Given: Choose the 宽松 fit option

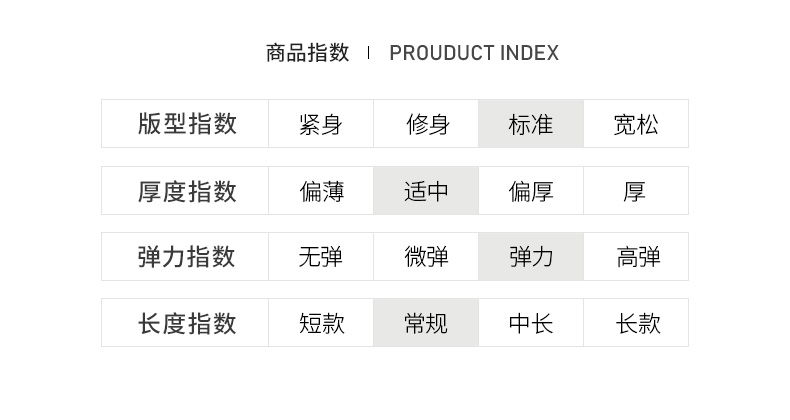Looking at the screenshot, I should (x=636, y=124).
